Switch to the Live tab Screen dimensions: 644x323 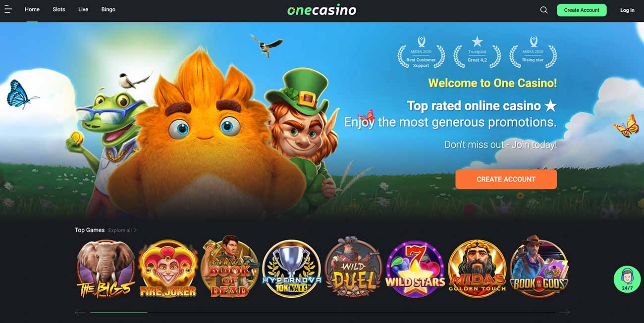pyautogui.click(x=83, y=9)
